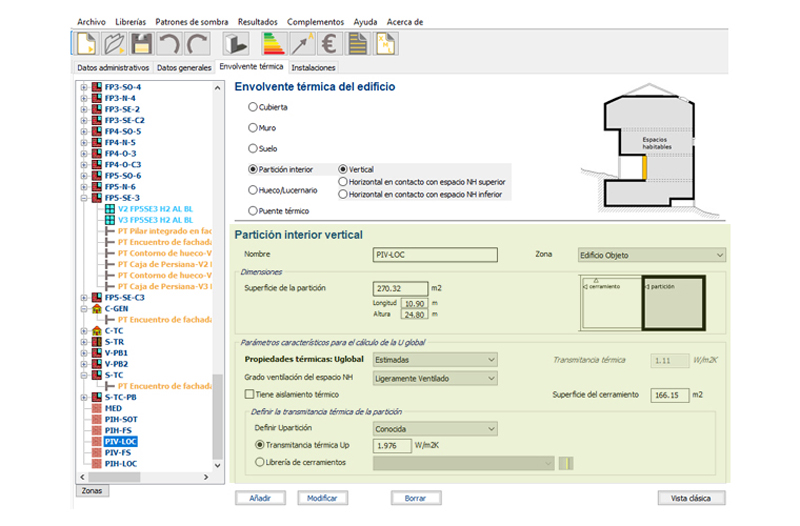Viewport: 800px width, 526px height.
Task: Click the partition icon of MED
Action: pos(96,409)
